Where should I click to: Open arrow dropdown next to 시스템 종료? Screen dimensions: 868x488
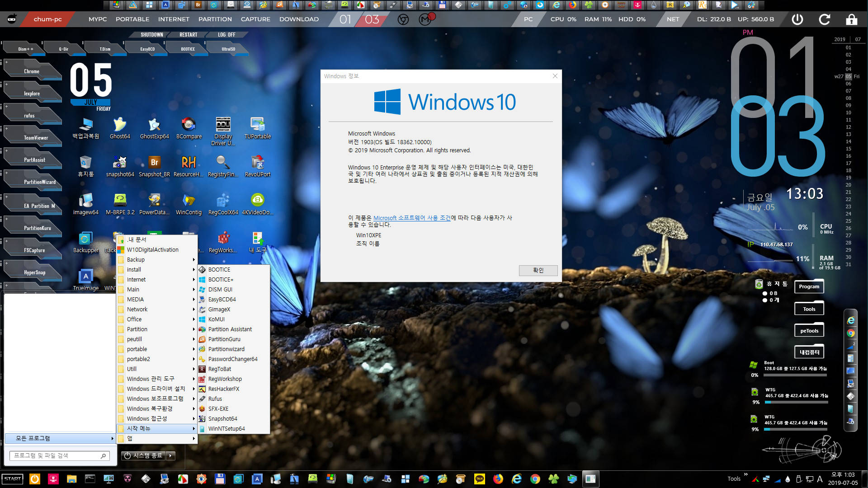pyautogui.click(x=170, y=456)
